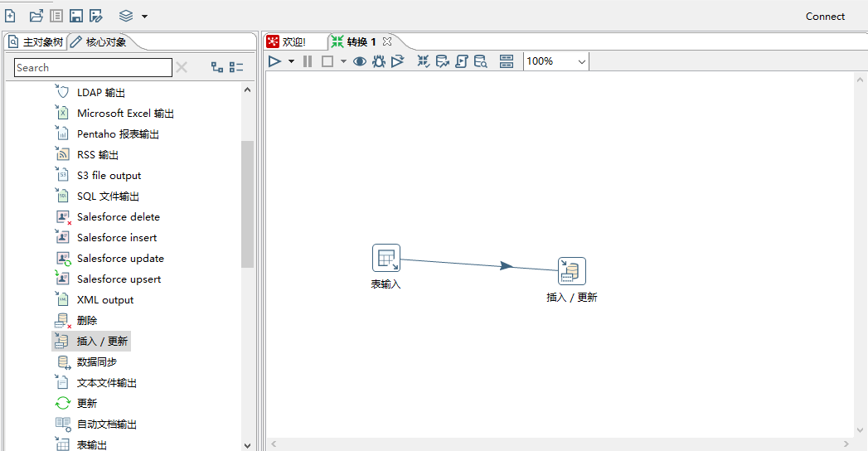Select the 自动文档输出 step
The image size is (868, 451).
96,424
